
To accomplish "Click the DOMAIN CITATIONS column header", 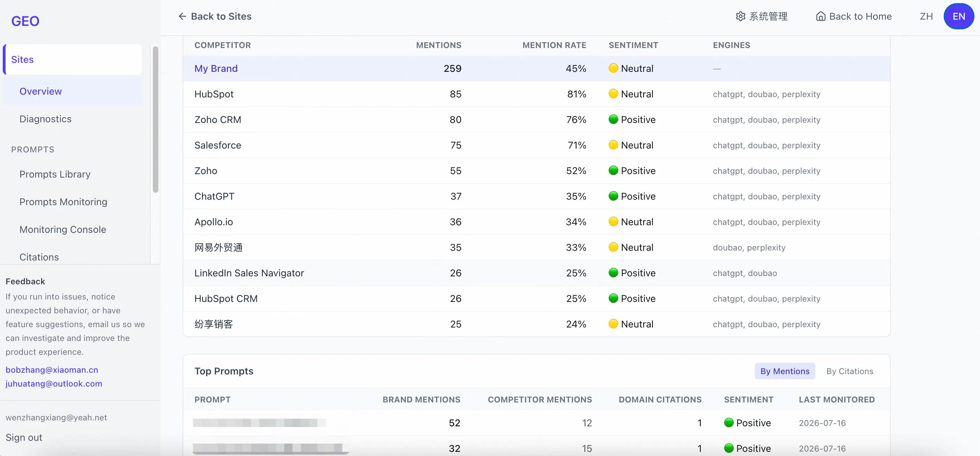I will click(660, 400).
